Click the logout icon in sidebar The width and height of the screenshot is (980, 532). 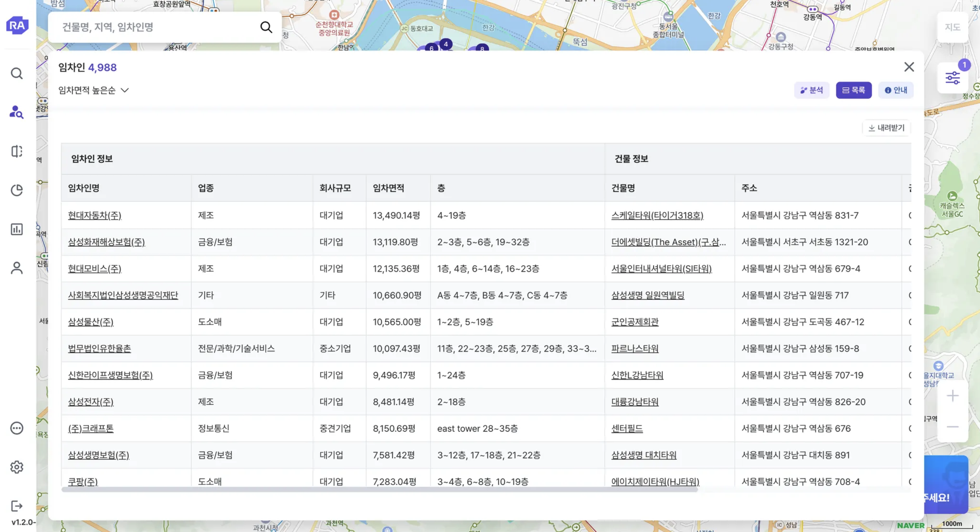click(x=16, y=506)
